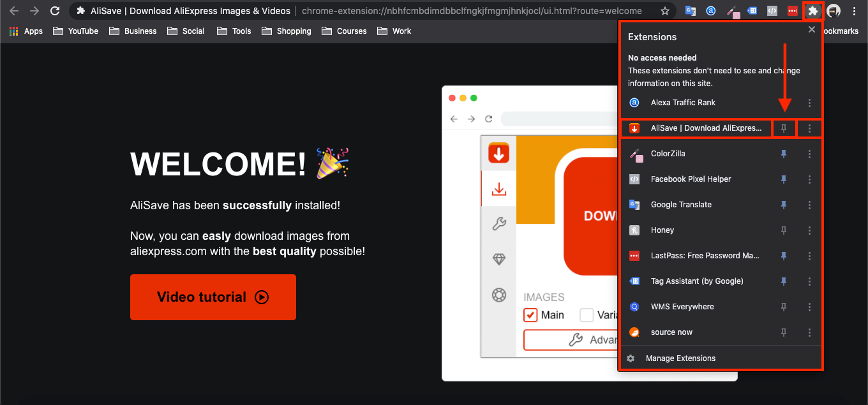
Task: Toggle the Main images checkbox in preview
Action: [x=530, y=315]
